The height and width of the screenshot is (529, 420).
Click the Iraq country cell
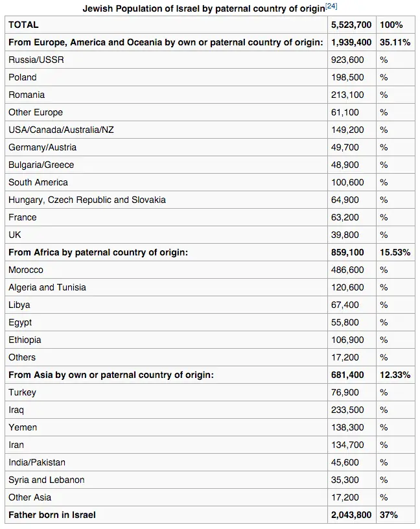tap(16, 410)
